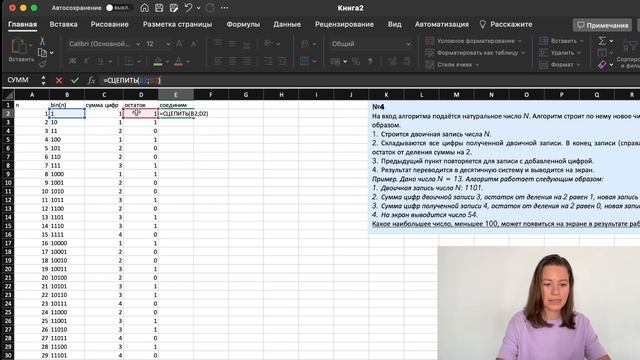This screenshot has height=360, width=640.
Task: Click the Save floppy disk icon
Action: click(x=159, y=8)
